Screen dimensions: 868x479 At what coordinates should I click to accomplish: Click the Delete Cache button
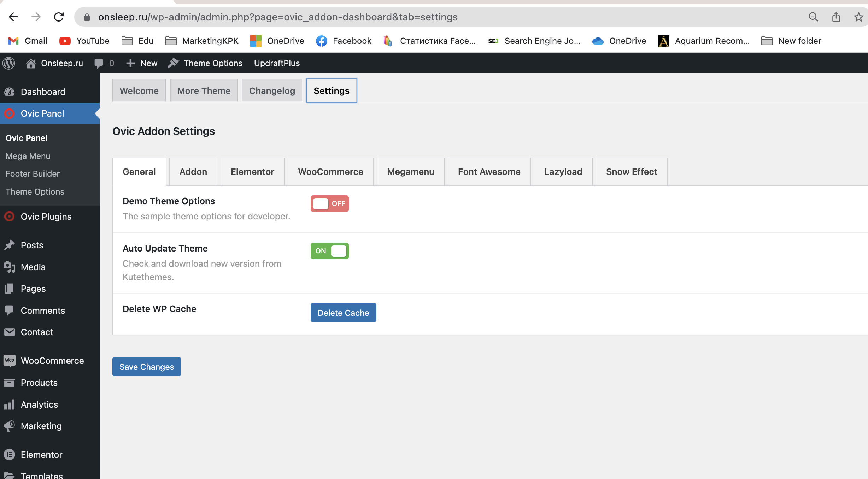344,313
